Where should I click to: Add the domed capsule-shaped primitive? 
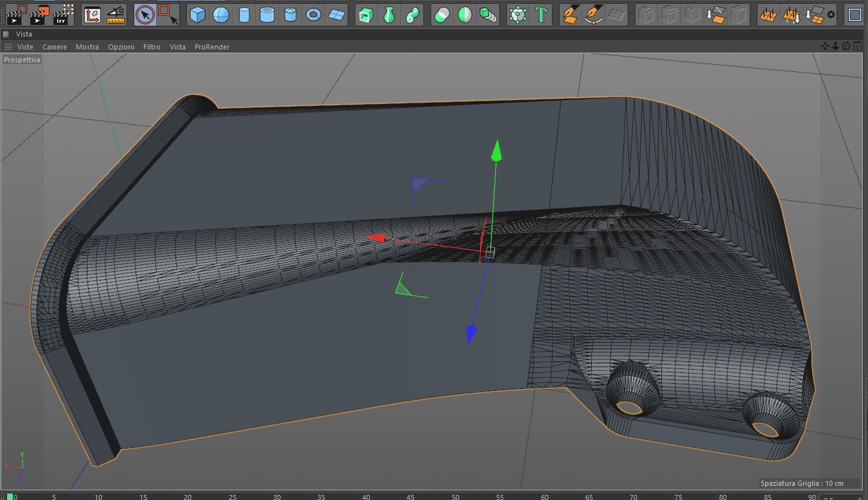(x=290, y=15)
